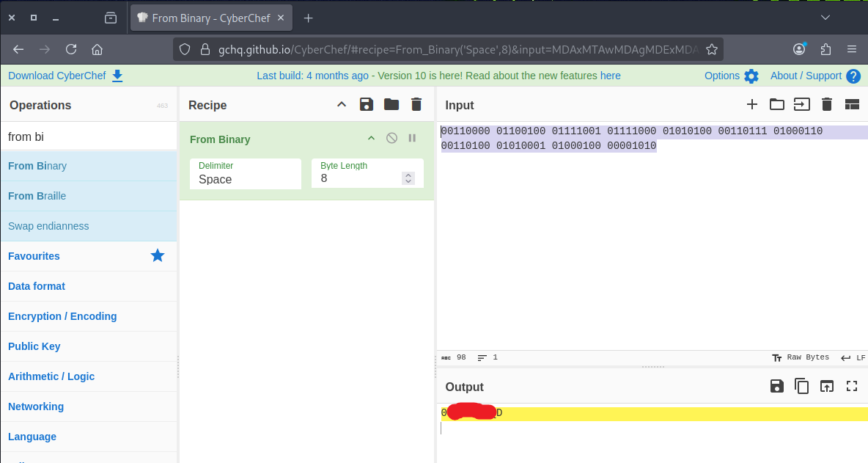The image size is (868, 463).
Task: Maximise the output pane
Action: click(852, 386)
